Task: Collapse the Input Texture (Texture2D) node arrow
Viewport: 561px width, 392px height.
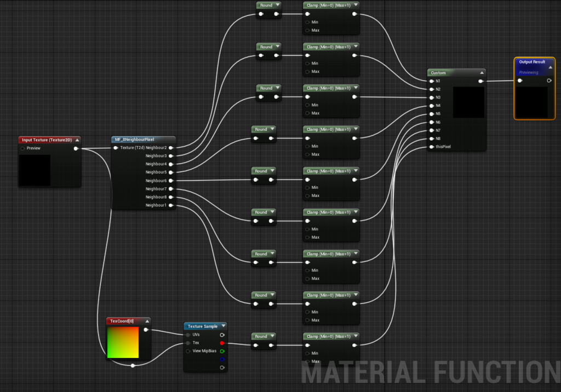Action: tap(77, 140)
